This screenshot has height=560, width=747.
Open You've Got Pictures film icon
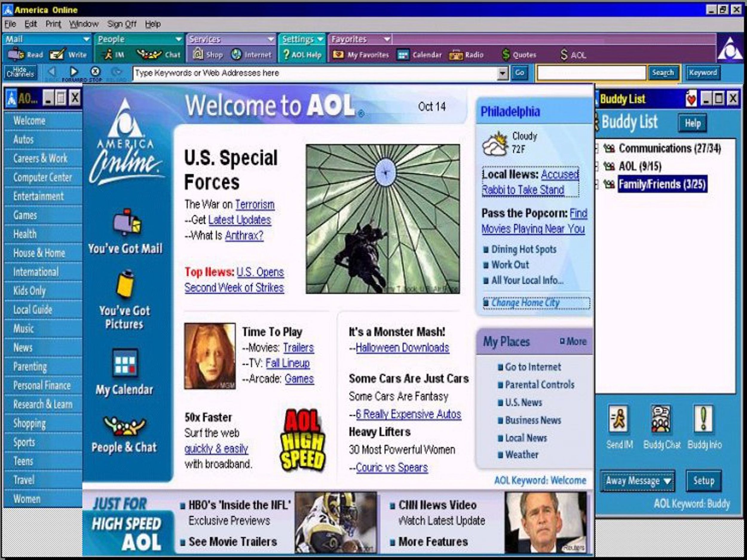click(x=125, y=283)
